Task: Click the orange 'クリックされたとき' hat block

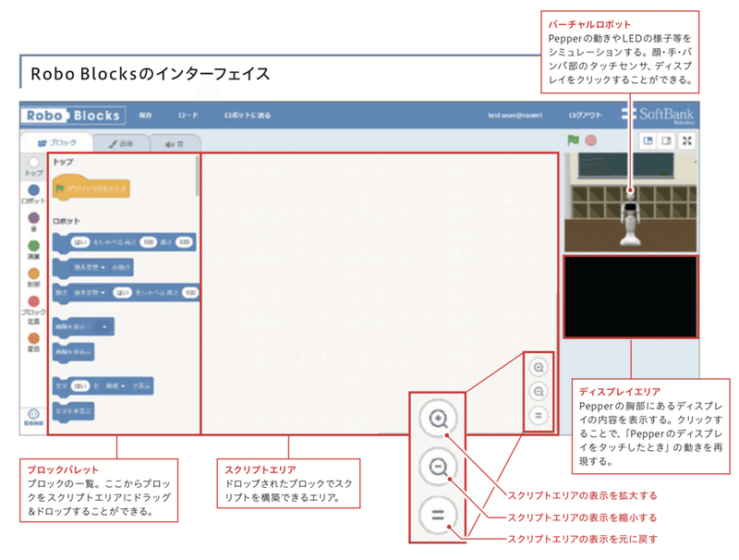Action: pos(92,189)
